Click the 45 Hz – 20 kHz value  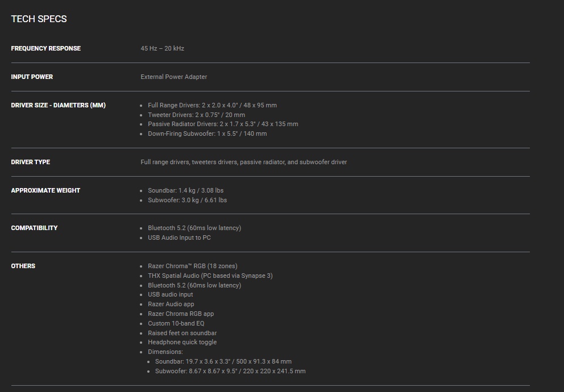point(162,48)
